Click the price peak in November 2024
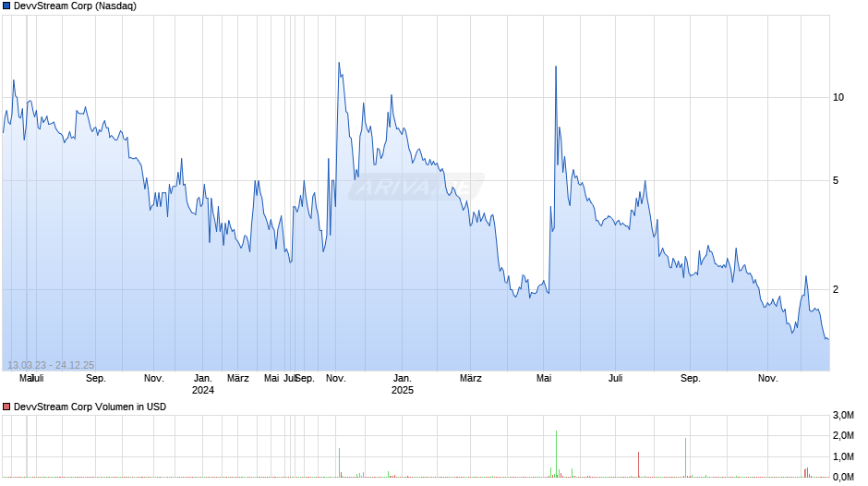868x486 pixels. click(339, 63)
